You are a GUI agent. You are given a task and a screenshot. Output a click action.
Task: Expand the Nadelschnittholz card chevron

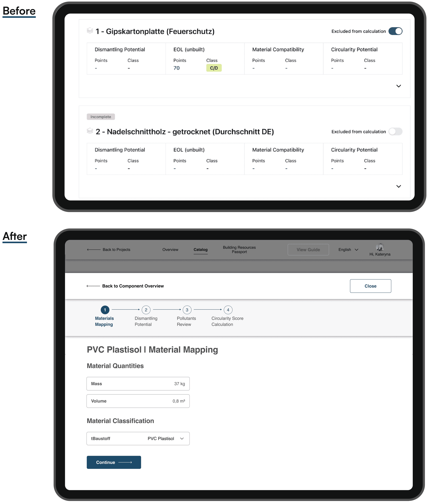(398, 186)
